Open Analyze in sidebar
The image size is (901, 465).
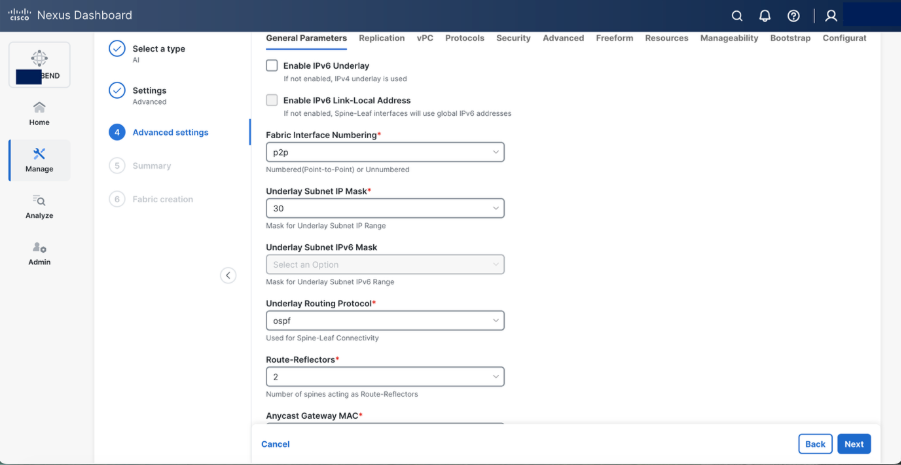click(39, 207)
